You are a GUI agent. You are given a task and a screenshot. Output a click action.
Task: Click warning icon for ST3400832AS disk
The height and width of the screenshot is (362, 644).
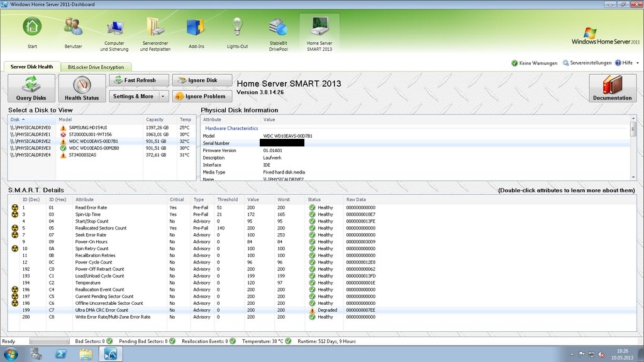tap(64, 155)
